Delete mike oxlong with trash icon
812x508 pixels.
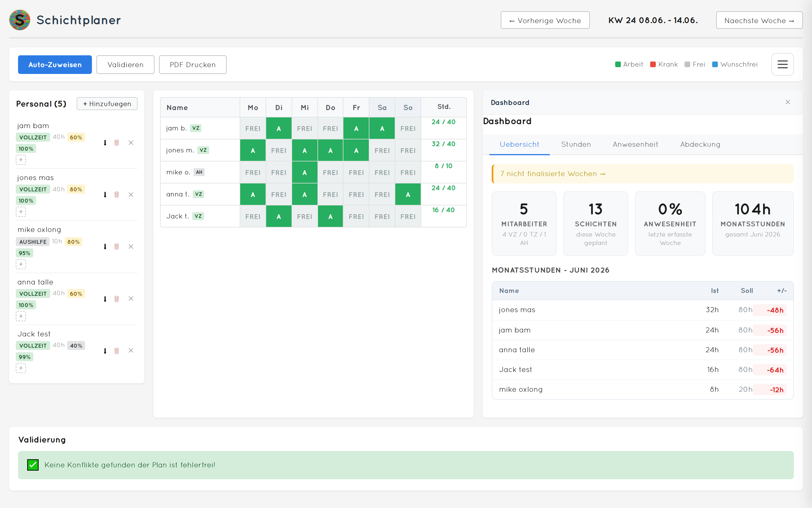pyautogui.click(x=117, y=247)
